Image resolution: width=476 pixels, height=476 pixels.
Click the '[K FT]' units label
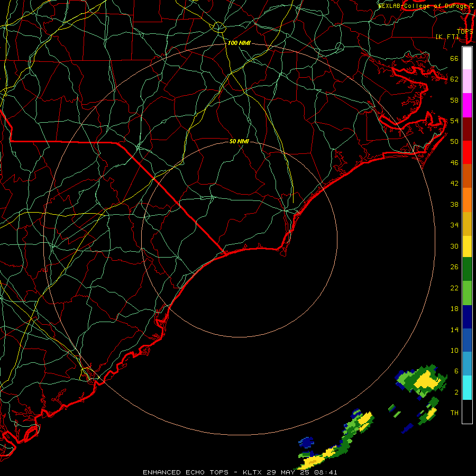pyautogui.click(x=447, y=36)
